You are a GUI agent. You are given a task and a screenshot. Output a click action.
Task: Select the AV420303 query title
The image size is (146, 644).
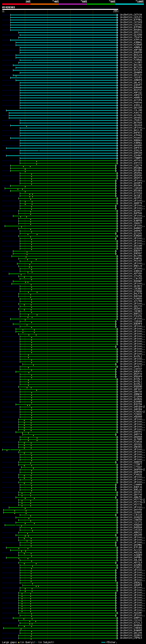(8, 8)
